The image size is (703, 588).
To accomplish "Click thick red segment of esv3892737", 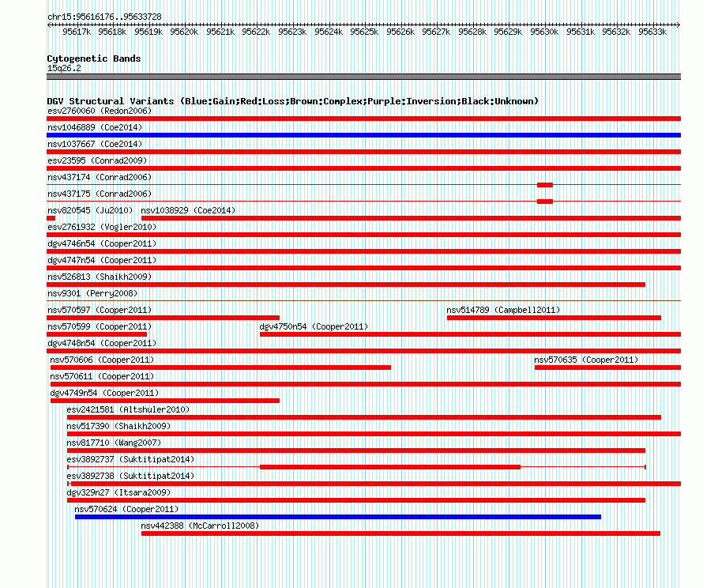I will (390, 467).
